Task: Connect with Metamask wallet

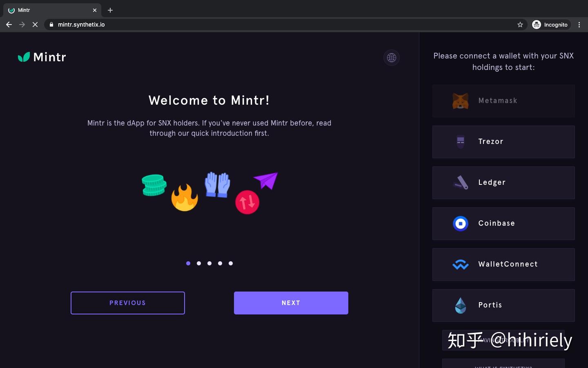Action: 503,101
